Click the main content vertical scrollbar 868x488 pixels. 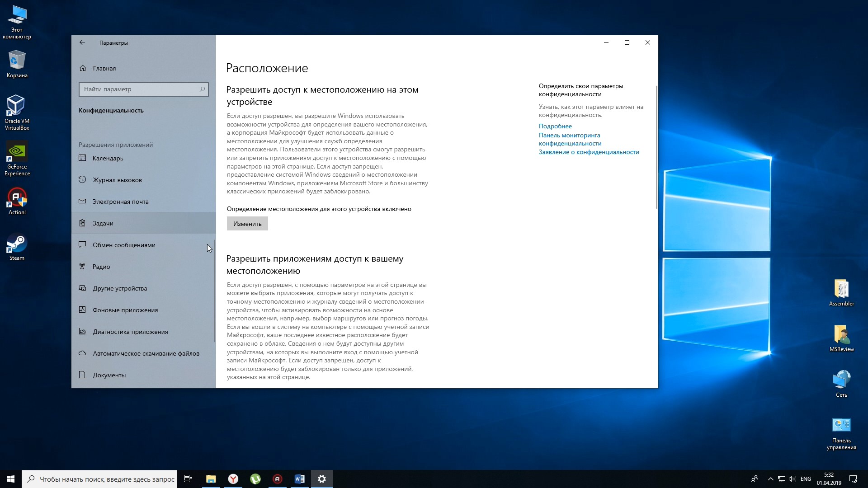(656, 147)
